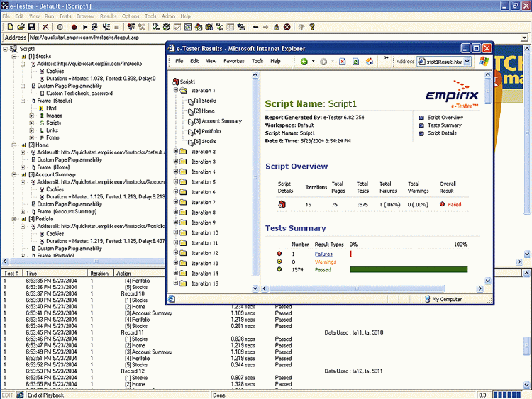The image size is (532, 399).
Task: Expand the Forms node under Frame (Stocks)
Action: pos(31,137)
